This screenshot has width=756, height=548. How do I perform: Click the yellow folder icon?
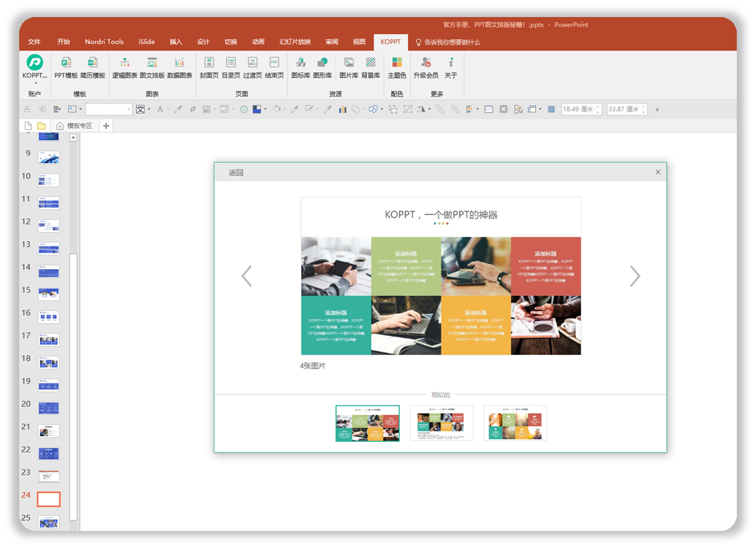pyautogui.click(x=41, y=126)
